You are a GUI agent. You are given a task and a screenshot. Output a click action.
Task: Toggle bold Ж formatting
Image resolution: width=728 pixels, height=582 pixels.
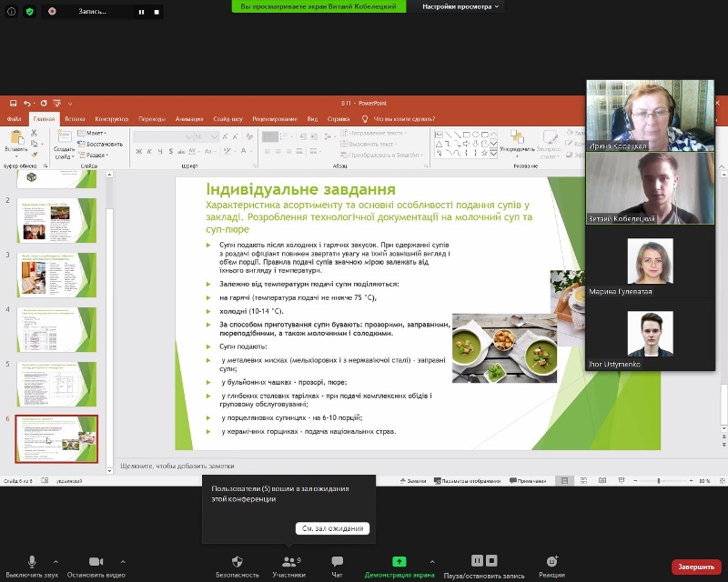coord(139,151)
